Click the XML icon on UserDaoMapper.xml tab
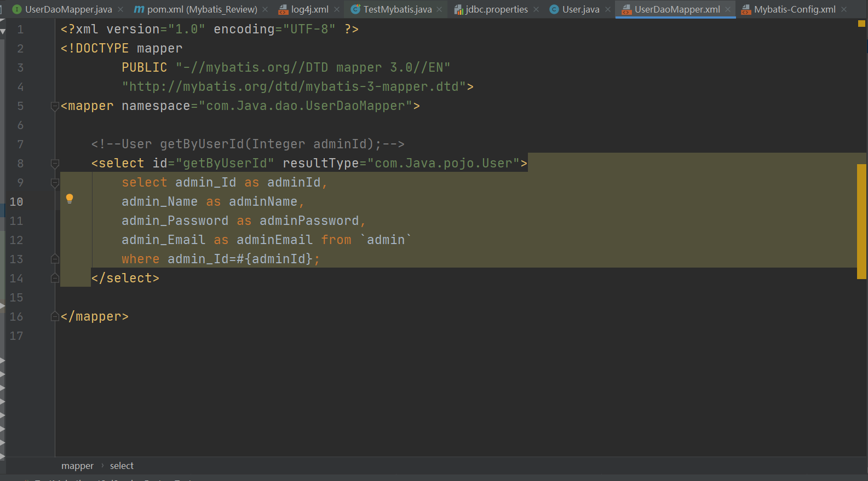Screen dimensions: 868x481 [x=626, y=9]
